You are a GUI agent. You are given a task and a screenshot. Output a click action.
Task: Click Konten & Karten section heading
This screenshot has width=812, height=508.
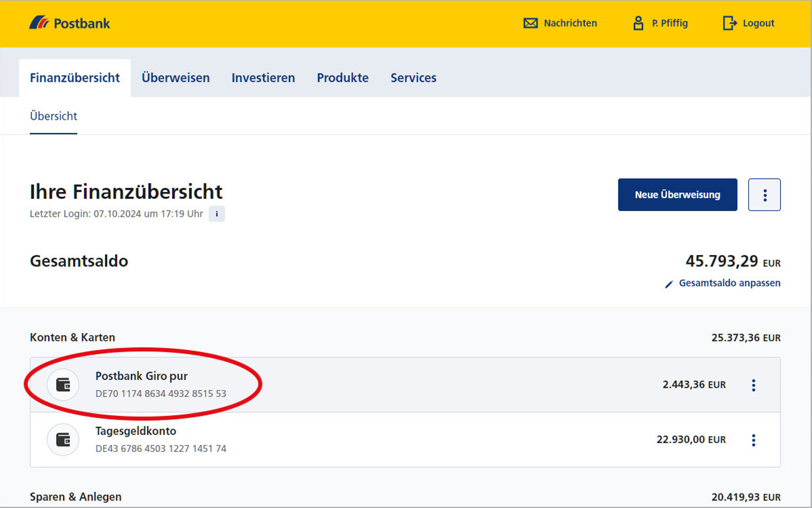tap(72, 337)
